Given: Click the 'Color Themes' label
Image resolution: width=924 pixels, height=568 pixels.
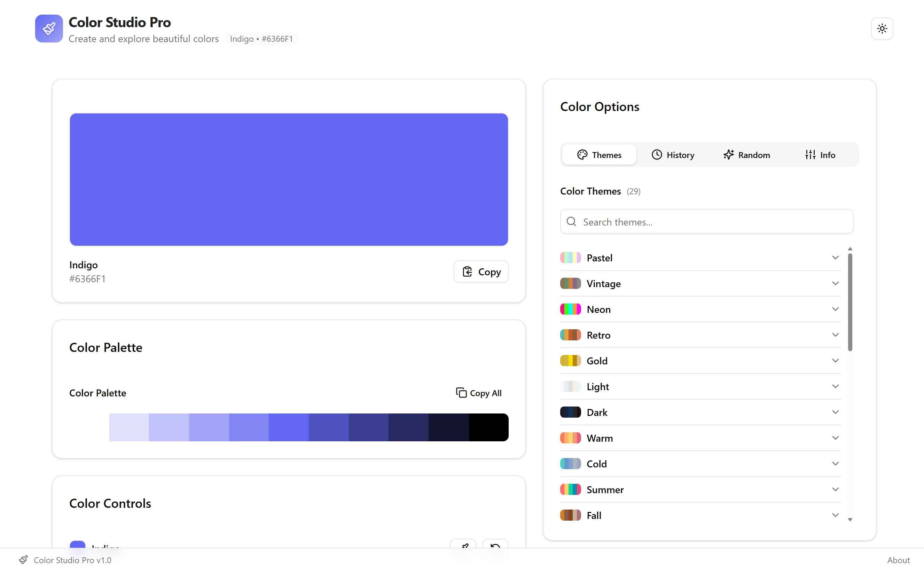Looking at the screenshot, I should click(x=590, y=191).
